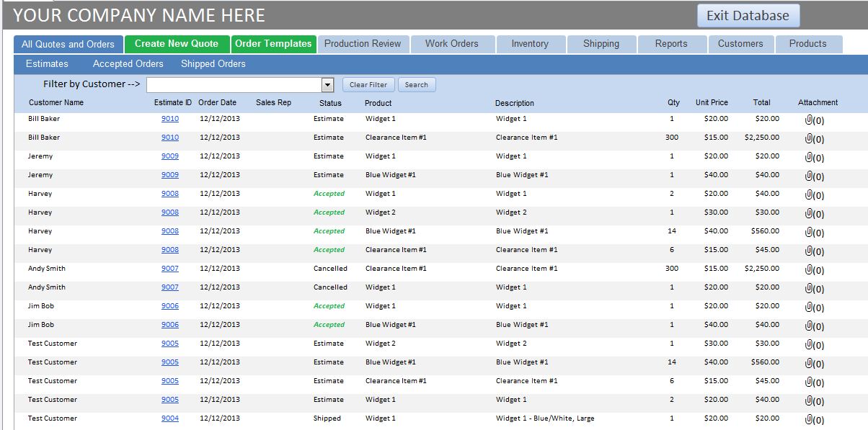Viewport: 868px width, 430px height.
Task: Click the Clear Filter button
Action: click(x=368, y=84)
